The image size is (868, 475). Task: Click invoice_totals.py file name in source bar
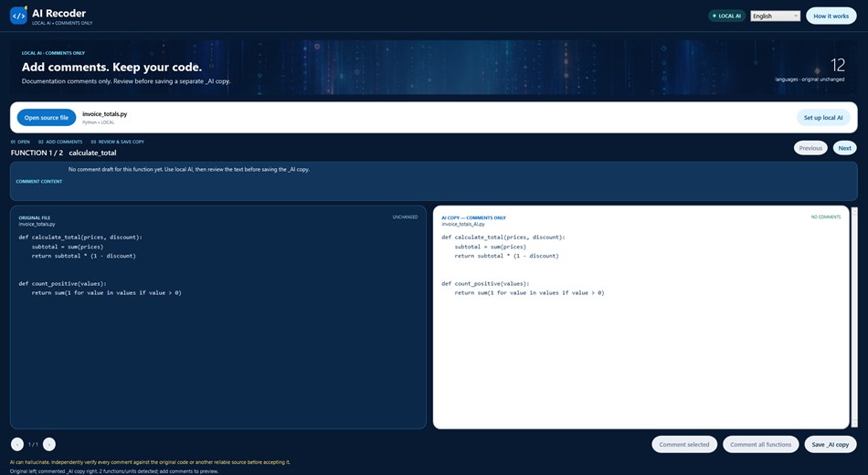coord(105,114)
